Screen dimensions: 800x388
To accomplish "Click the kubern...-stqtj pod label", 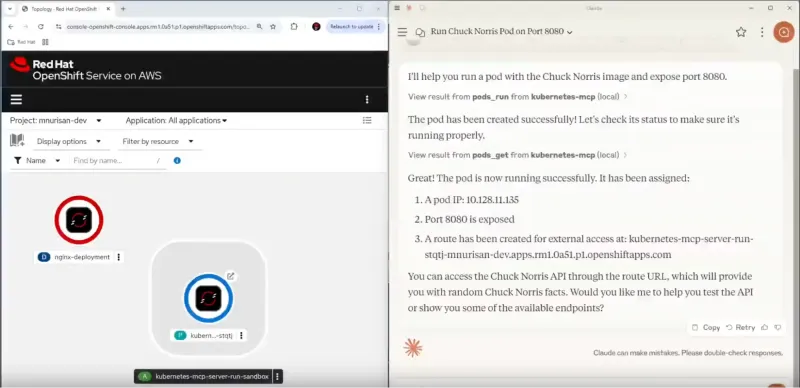I will pyautogui.click(x=211, y=335).
